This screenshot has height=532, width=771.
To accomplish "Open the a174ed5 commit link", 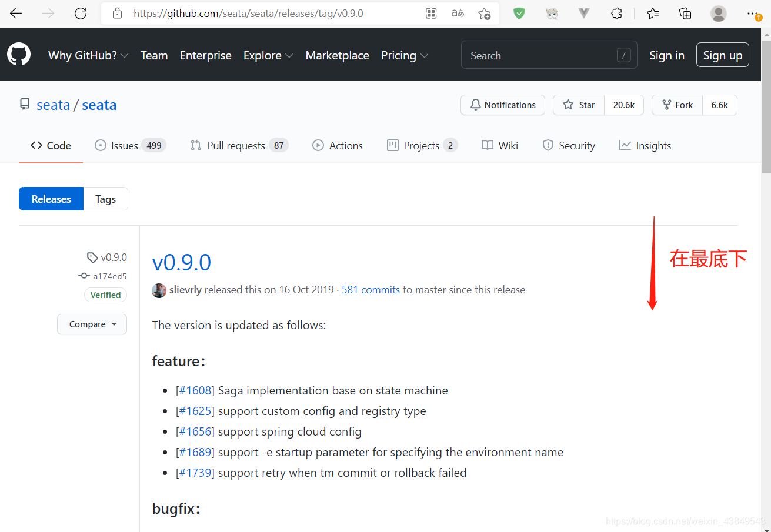I will tap(110, 276).
